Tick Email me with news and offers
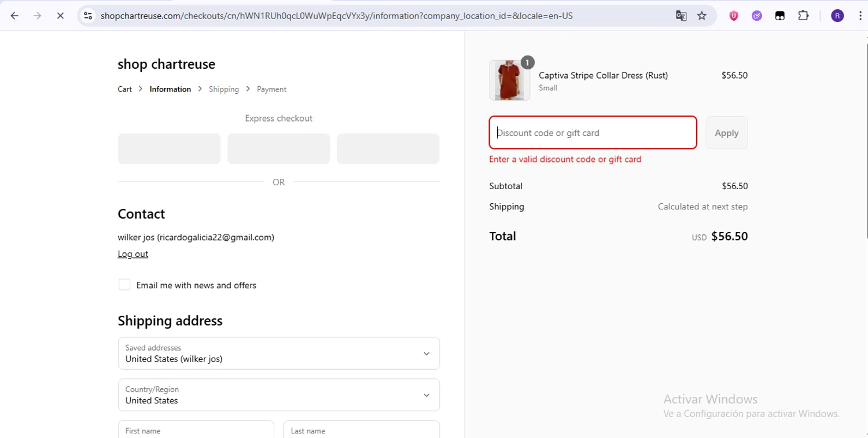 pyautogui.click(x=124, y=285)
